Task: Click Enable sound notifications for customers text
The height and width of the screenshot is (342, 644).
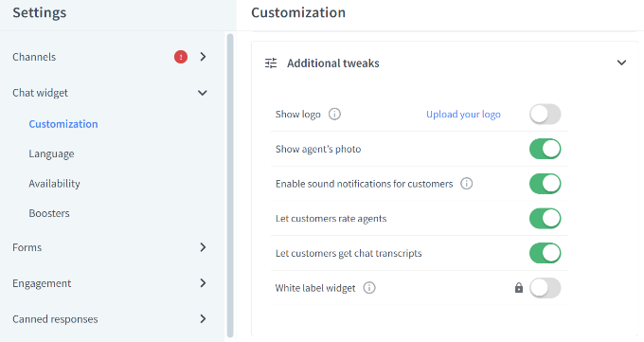Action: point(365,184)
